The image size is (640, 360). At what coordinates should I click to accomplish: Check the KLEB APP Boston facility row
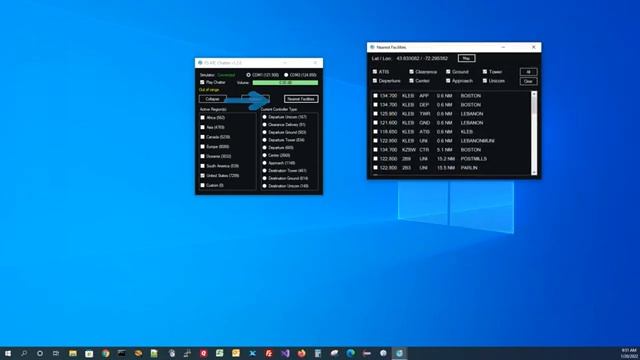coord(376,96)
